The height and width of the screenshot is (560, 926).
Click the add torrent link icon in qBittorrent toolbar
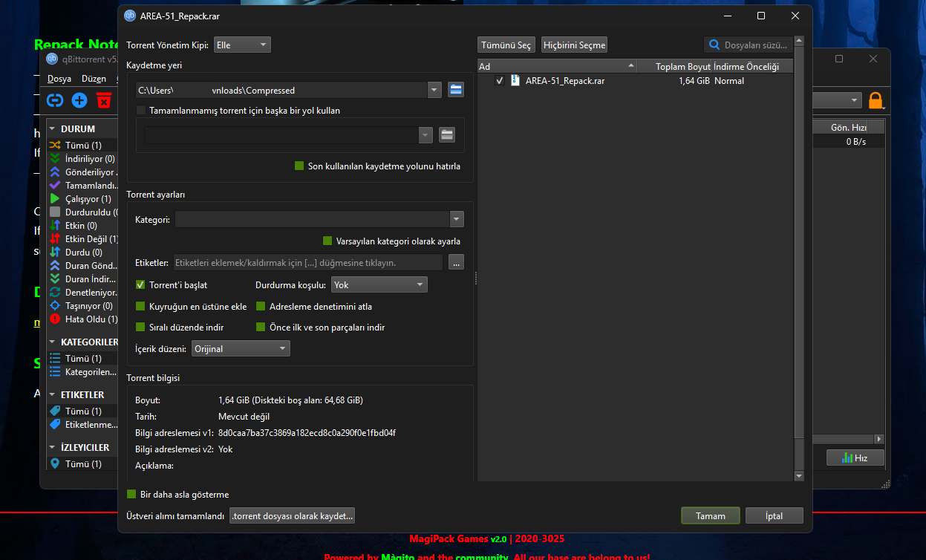coord(55,100)
